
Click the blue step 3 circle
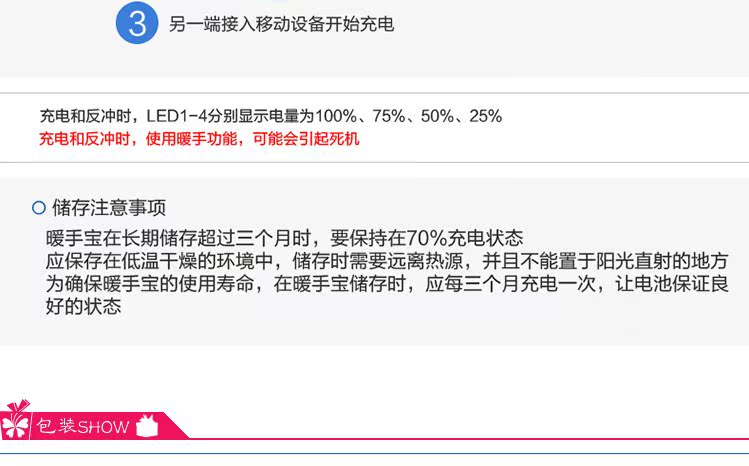coord(137,23)
